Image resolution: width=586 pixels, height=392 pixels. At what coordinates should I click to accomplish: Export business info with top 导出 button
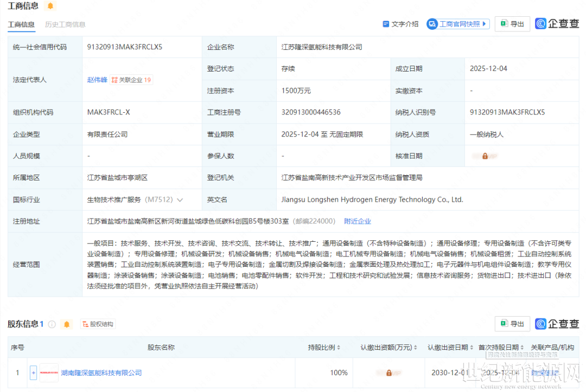point(512,24)
